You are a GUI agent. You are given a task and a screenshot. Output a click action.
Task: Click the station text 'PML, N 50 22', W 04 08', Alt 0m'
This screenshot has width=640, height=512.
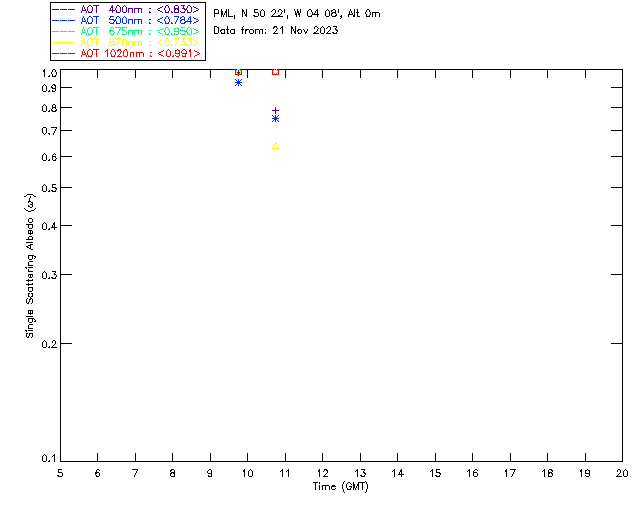point(297,13)
